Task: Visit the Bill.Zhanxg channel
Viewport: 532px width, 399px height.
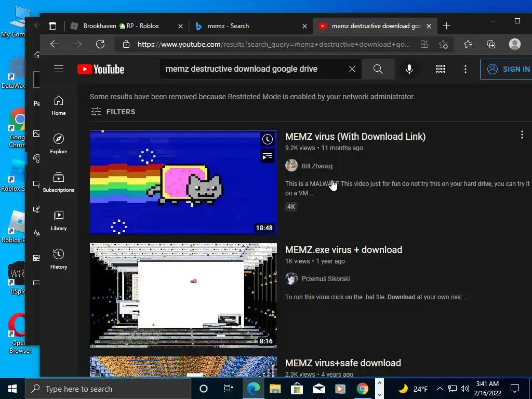Action: (317, 166)
